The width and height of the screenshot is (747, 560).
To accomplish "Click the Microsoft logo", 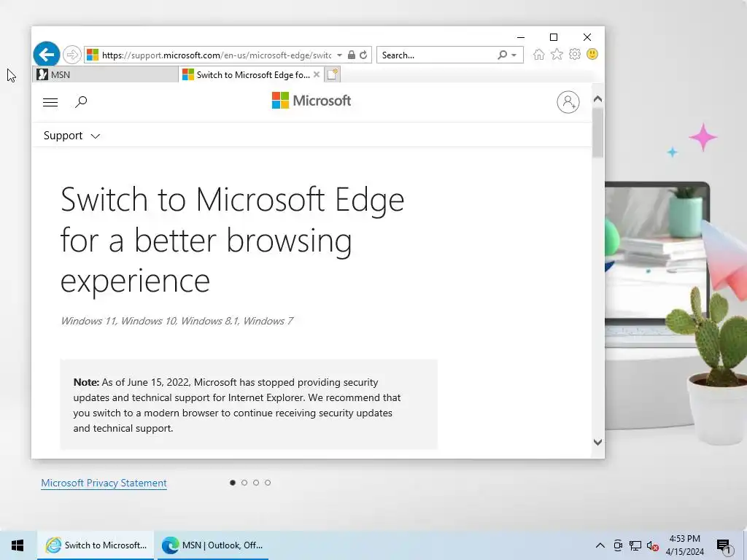I will [x=311, y=101].
